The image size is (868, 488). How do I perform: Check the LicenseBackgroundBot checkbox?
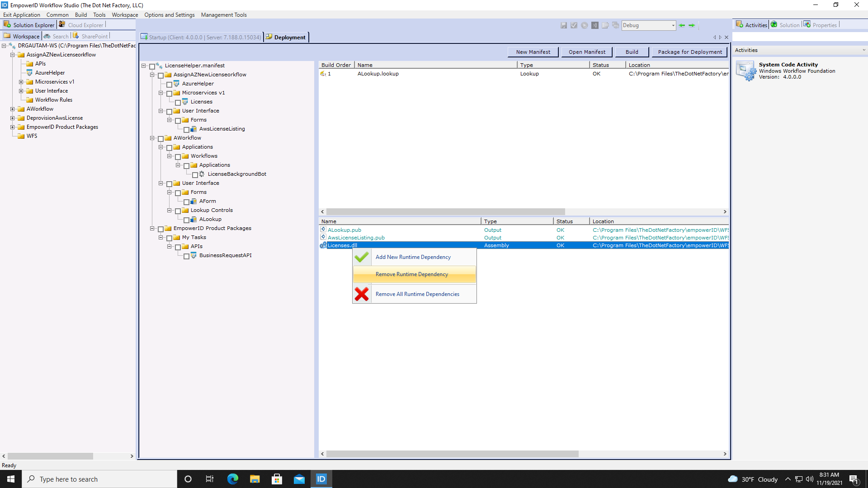[196, 174]
